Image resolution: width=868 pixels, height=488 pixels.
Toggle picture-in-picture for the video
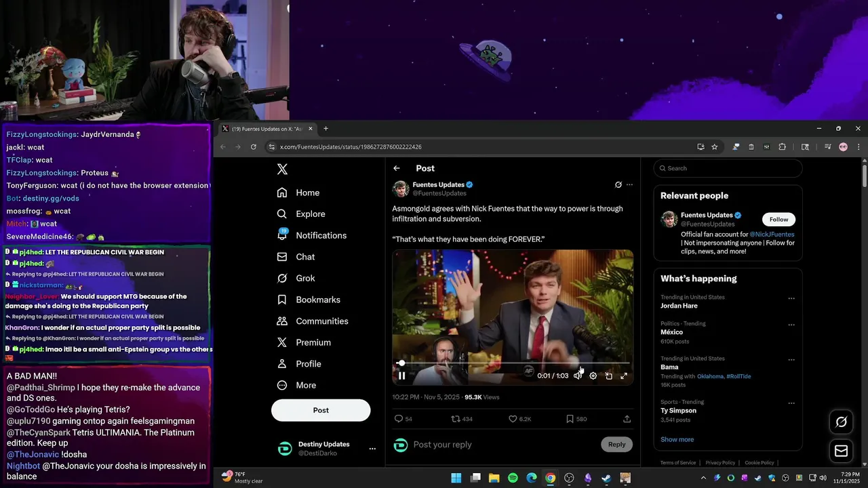608,375
